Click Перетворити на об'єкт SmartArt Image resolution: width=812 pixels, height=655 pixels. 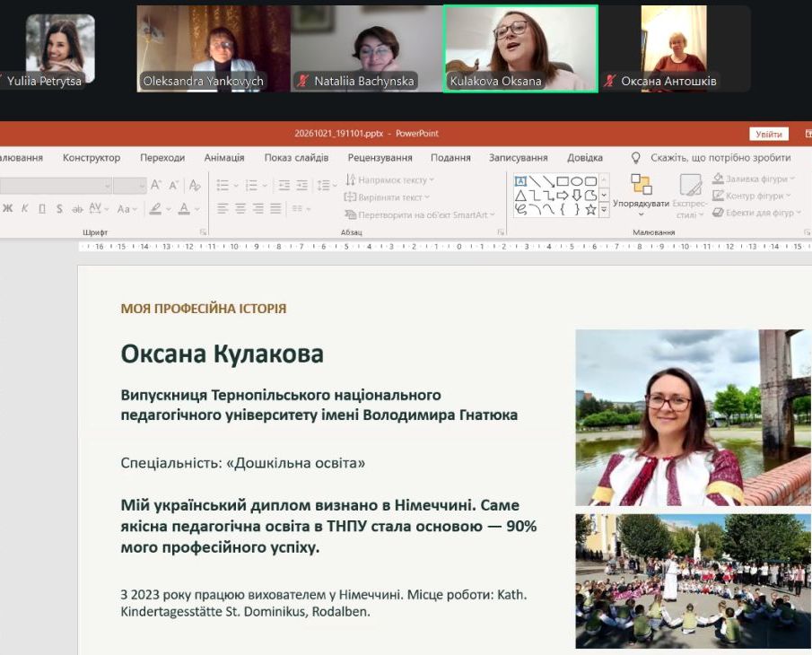(420, 214)
